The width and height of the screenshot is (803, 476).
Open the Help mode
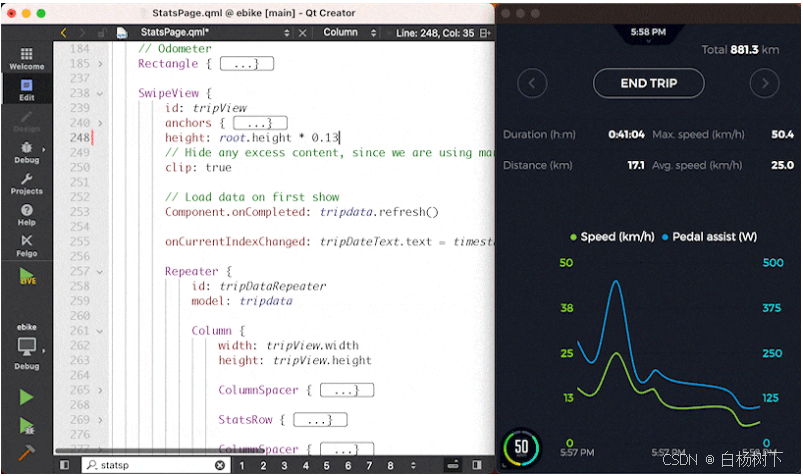pos(27,215)
